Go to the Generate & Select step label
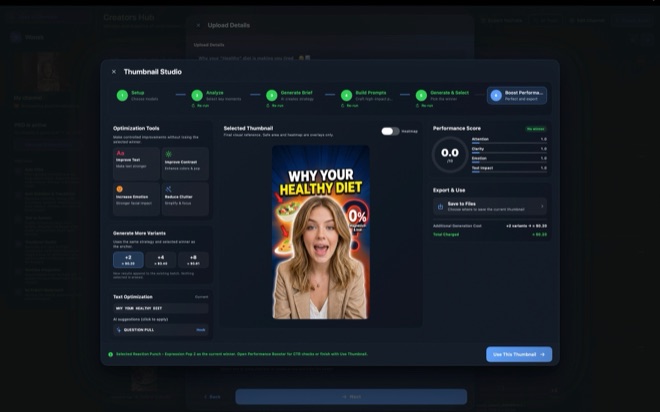The image size is (660, 412). point(450,93)
